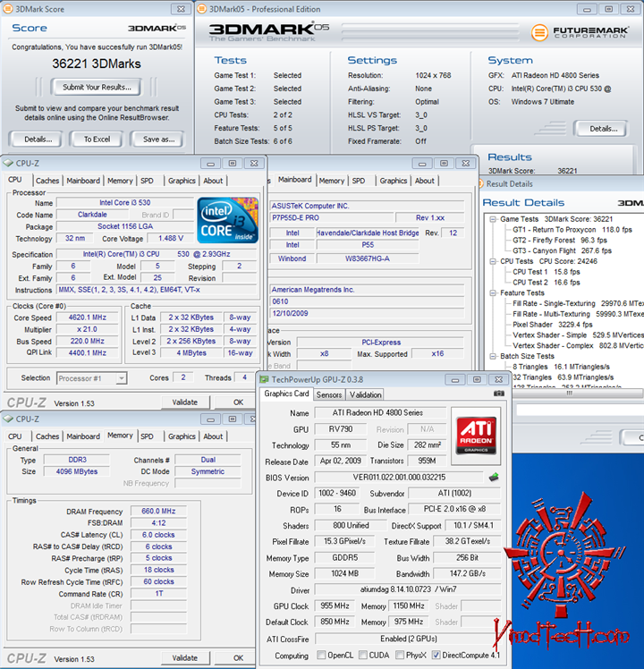Open the Validation tab in GPU-Z
The height and width of the screenshot is (669, 644).
click(x=365, y=394)
